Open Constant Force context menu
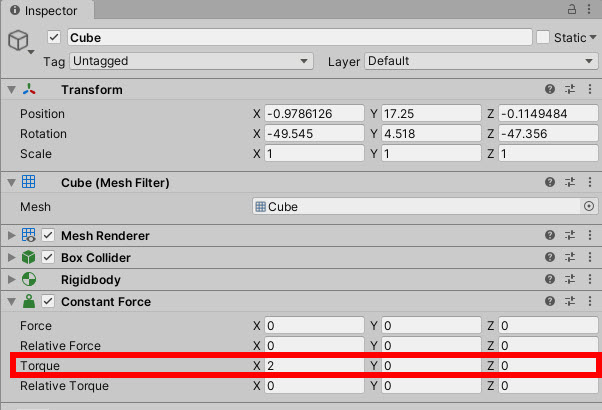Screen dimensions: 602x410 tap(590, 301)
